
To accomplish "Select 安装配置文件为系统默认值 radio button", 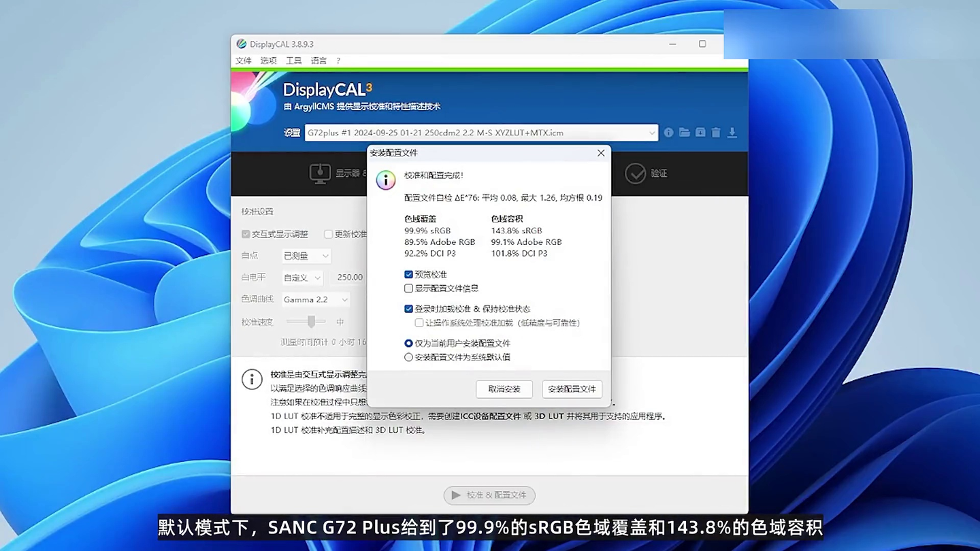I will tap(408, 357).
